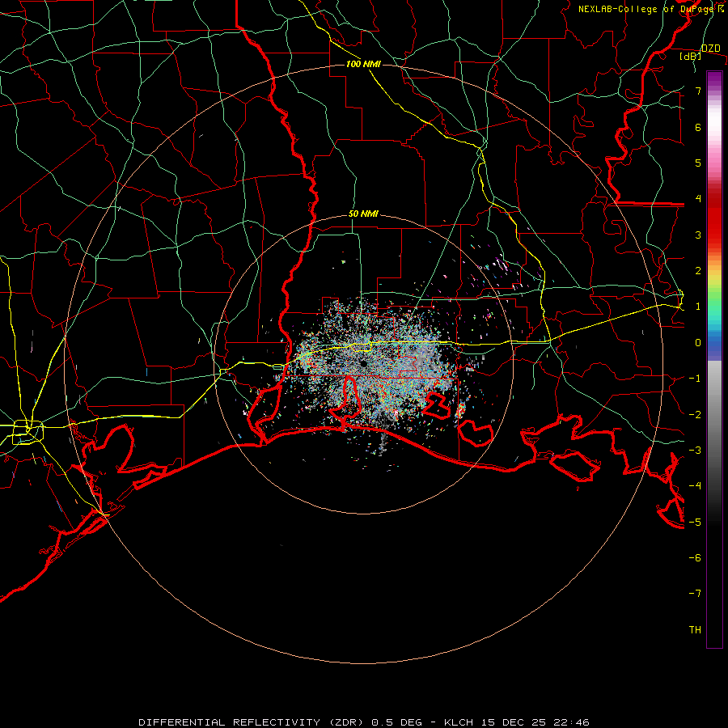Click the "-7" tick label on the scale
The image size is (728, 728).
[x=695, y=594]
